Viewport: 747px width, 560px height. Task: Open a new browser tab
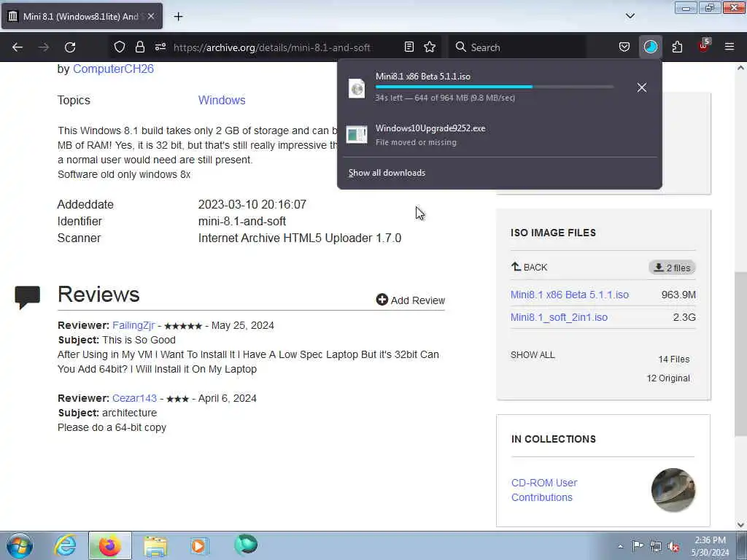pyautogui.click(x=178, y=17)
